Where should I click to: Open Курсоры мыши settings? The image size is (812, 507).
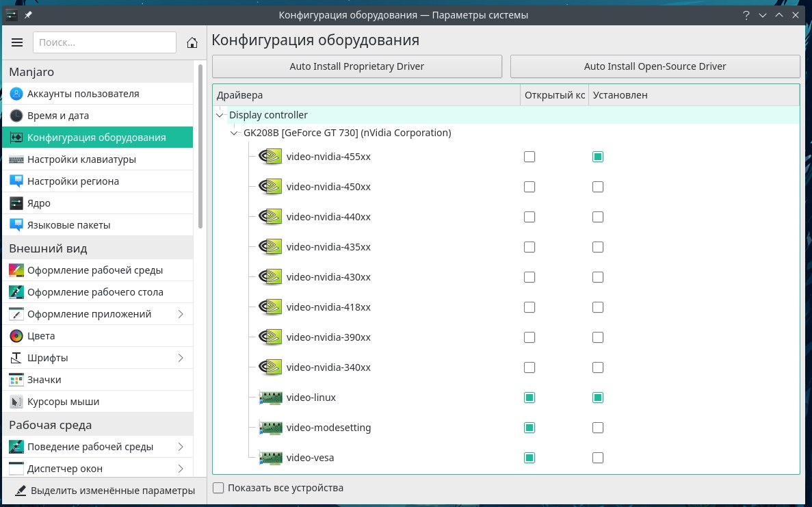pyautogui.click(x=98, y=402)
